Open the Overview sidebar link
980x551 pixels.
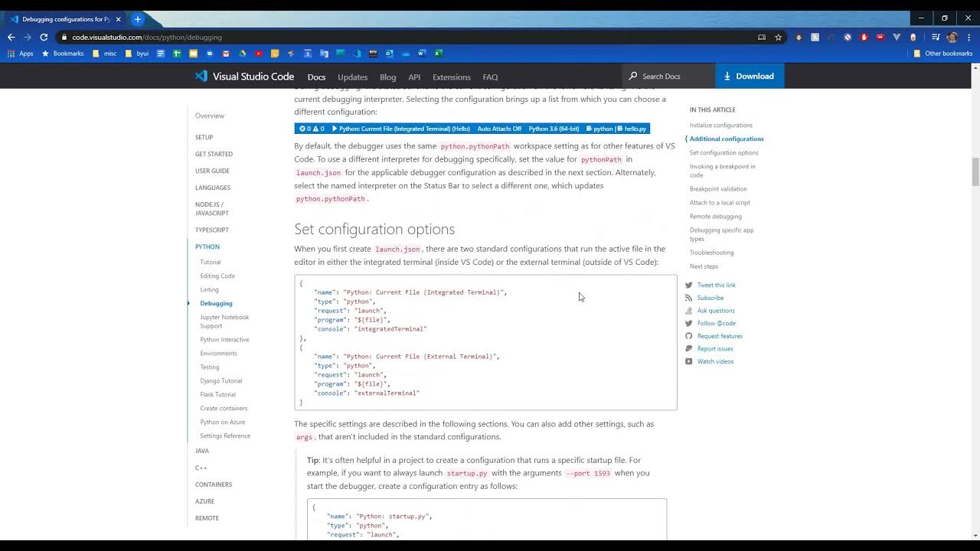tap(209, 116)
